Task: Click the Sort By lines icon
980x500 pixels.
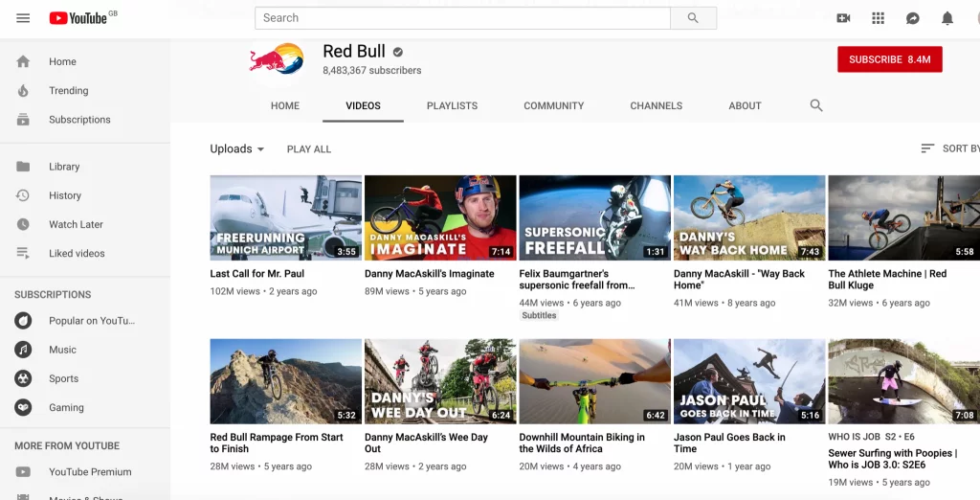Action: pyautogui.click(x=927, y=148)
